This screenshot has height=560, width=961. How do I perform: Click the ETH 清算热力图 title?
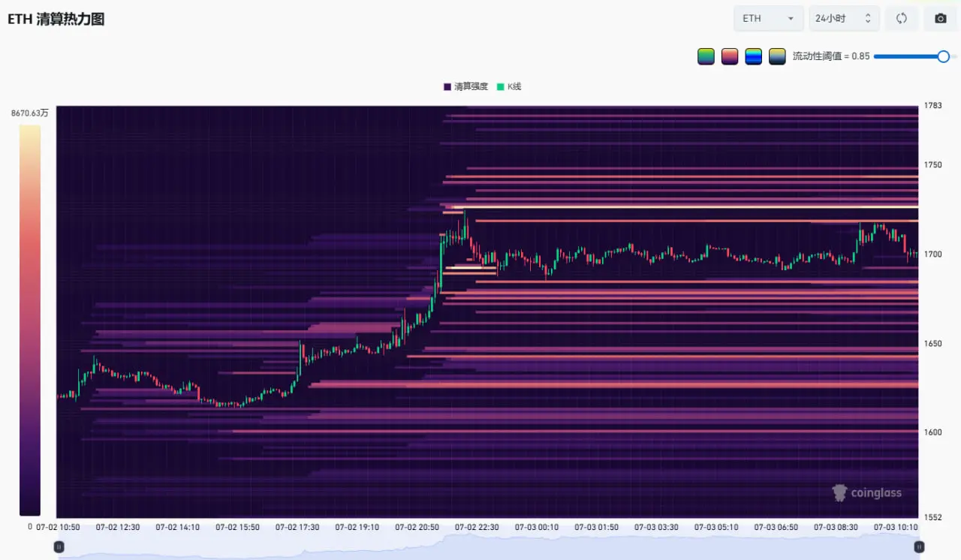(x=56, y=20)
